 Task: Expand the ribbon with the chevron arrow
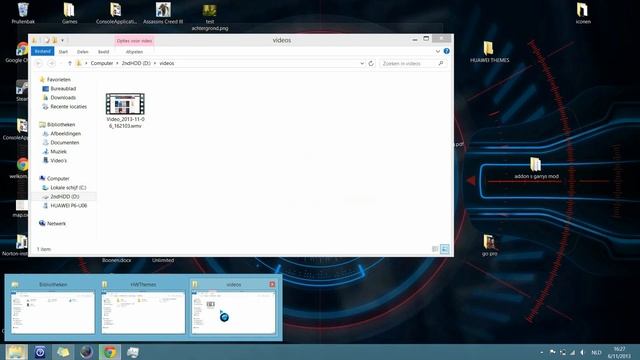(x=438, y=51)
